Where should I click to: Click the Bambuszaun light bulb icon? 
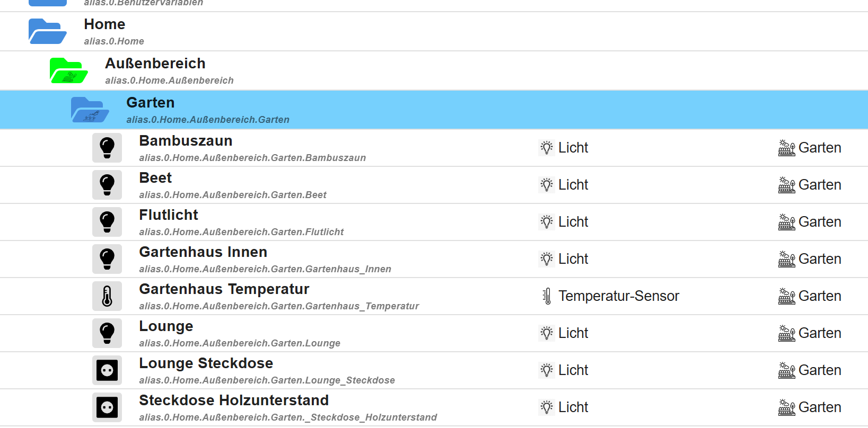point(107,148)
